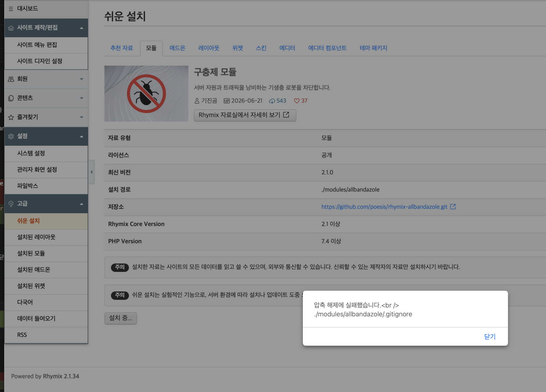Image resolution: width=546 pixels, height=392 pixels.
Task: Switch to the 레이아웃 tab
Action: [x=209, y=48]
